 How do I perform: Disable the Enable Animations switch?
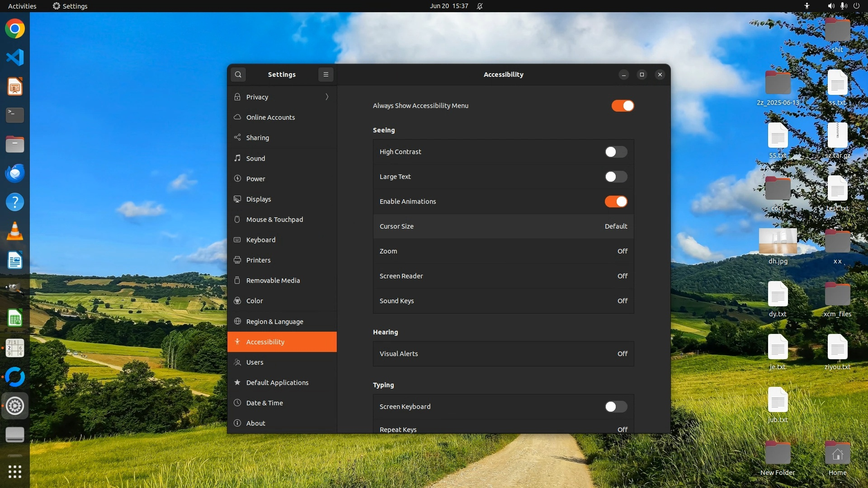click(x=616, y=202)
